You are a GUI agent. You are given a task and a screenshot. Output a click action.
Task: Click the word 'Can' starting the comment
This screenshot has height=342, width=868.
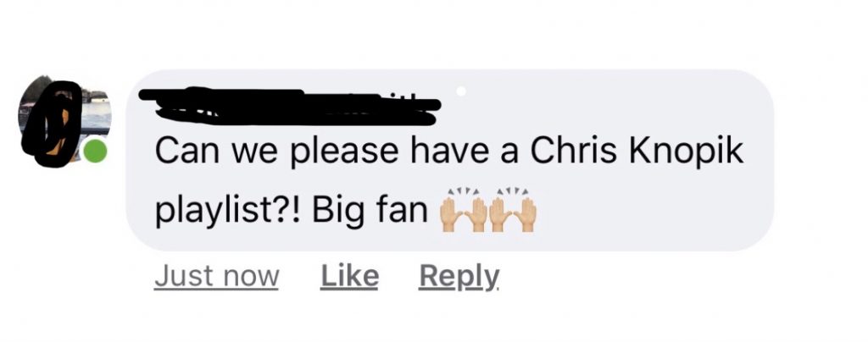[x=184, y=152]
